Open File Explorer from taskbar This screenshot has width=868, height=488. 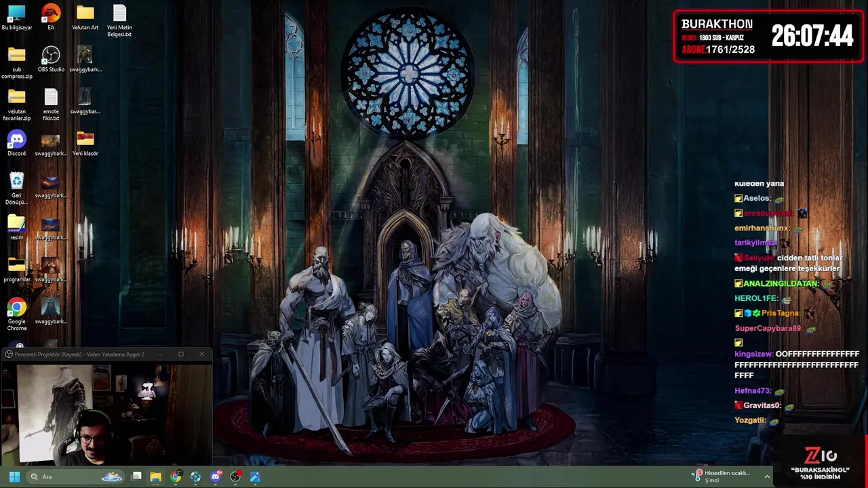point(156,477)
